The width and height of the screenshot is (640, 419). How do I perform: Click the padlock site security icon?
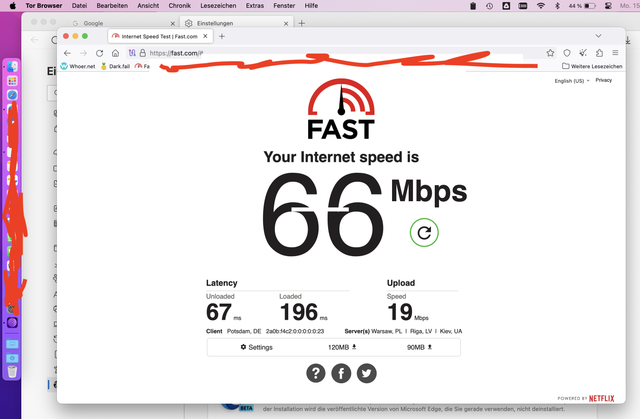point(142,53)
